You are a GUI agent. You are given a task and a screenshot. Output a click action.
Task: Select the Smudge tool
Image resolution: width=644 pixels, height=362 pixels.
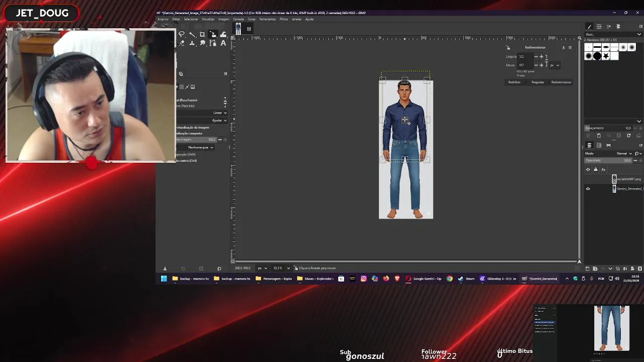[x=202, y=43]
